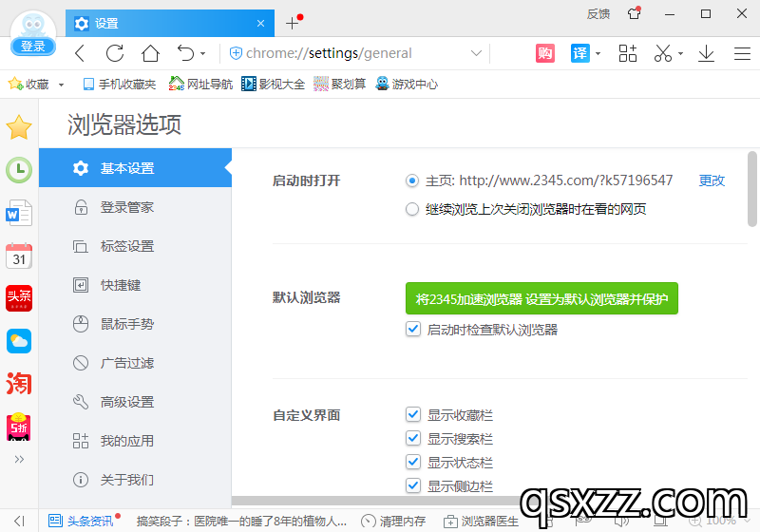Click the red shopping 购 icon

544,53
